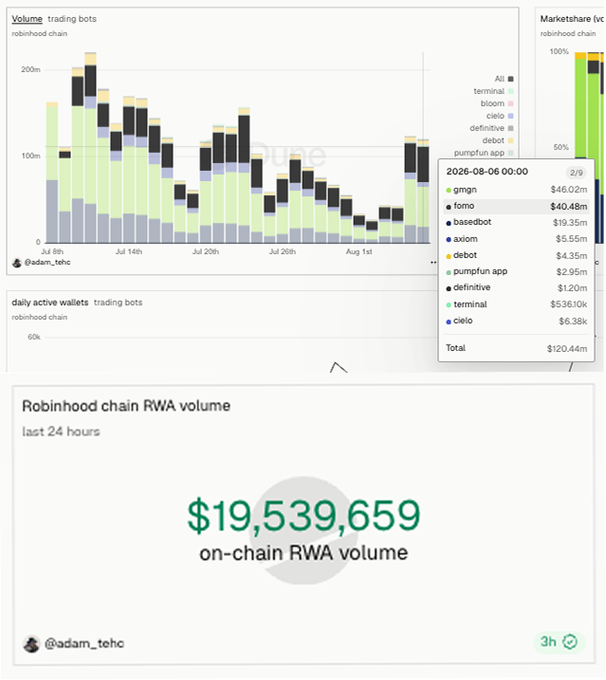This screenshot has height=680, width=606.
Task: Click the '3h' refresh age badge
Action: 548,641
